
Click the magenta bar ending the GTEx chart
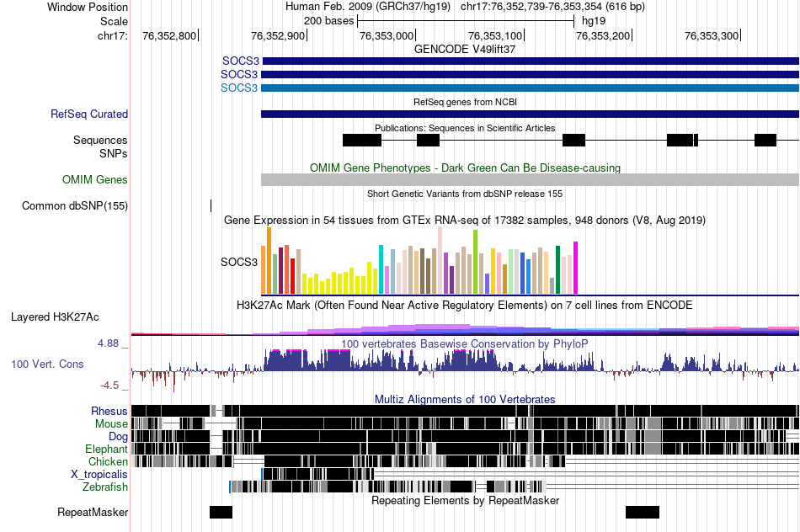(x=575, y=268)
